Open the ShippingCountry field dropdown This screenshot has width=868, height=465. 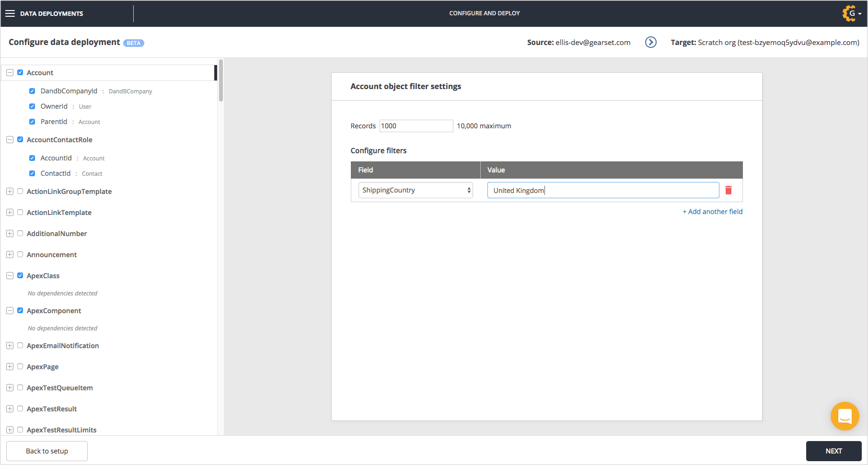click(415, 190)
